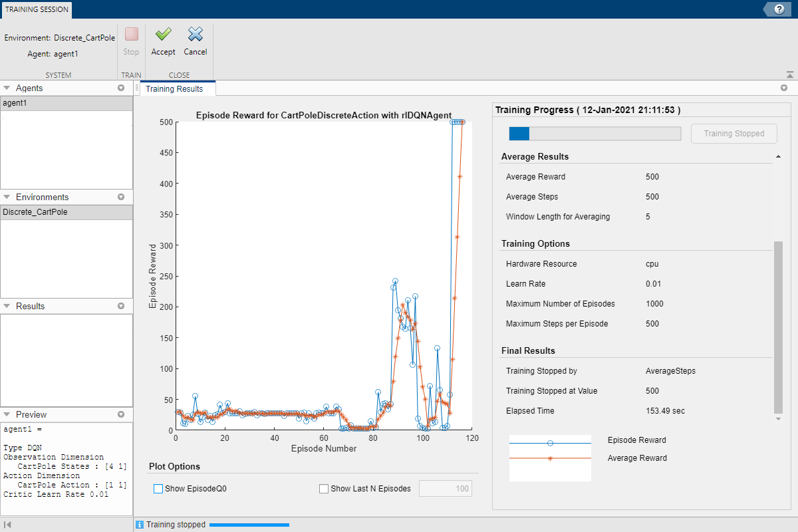Click the Last N Episodes number field
798x532 pixels.
[446, 489]
